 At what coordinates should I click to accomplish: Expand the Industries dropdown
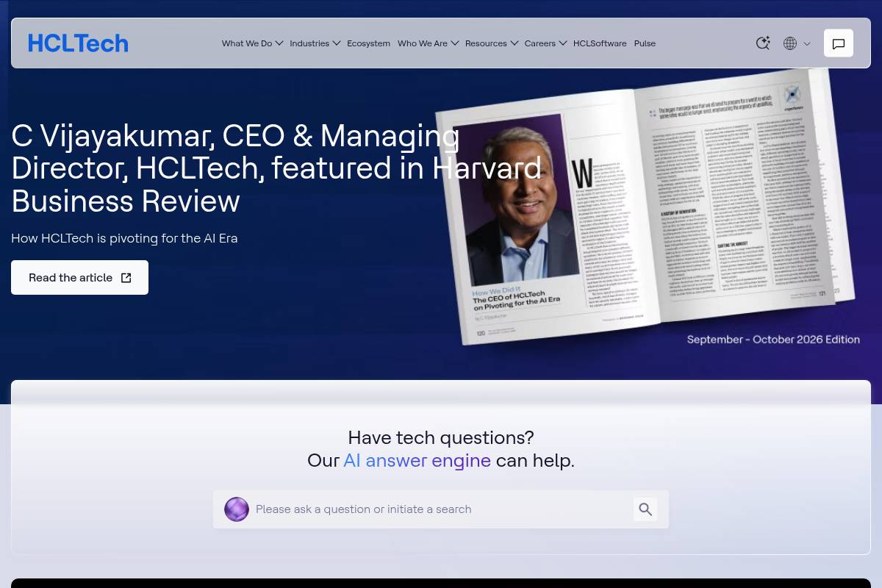tap(315, 43)
